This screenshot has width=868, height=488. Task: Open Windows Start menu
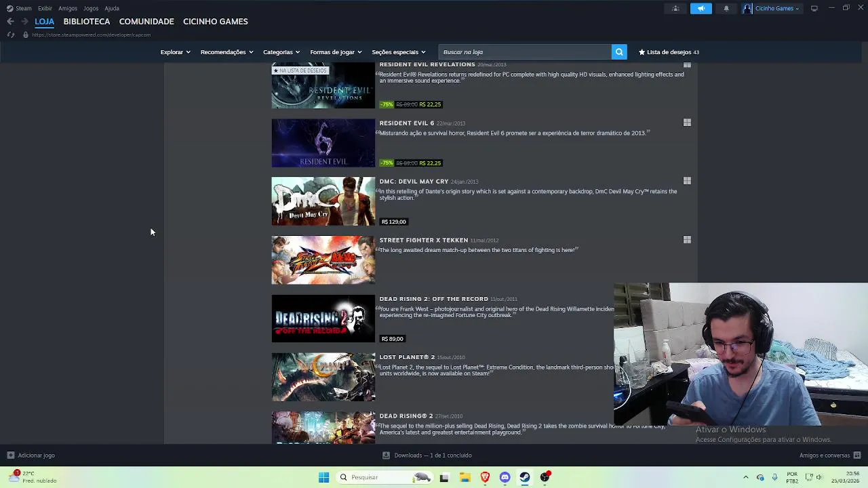(323, 477)
